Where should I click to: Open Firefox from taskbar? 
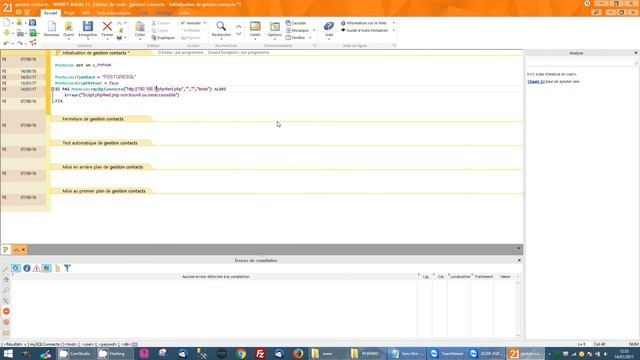(x=298, y=354)
